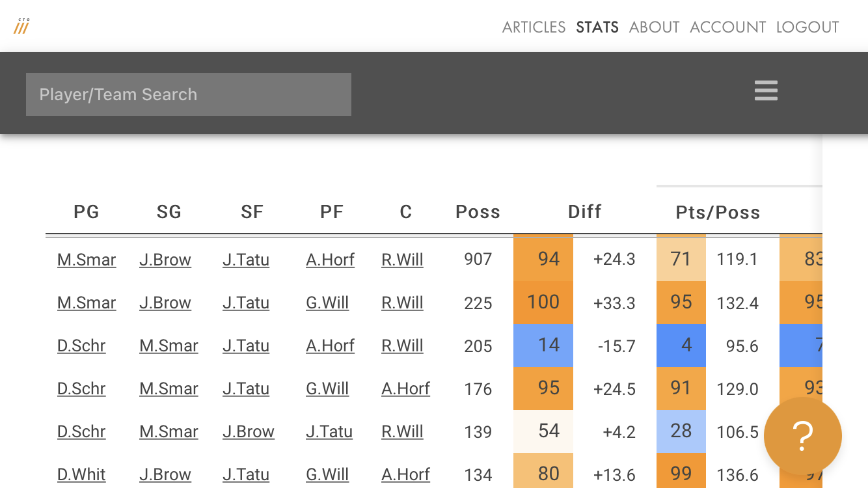Open the hamburger menu icon
The image size is (868, 488).
(x=766, y=90)
